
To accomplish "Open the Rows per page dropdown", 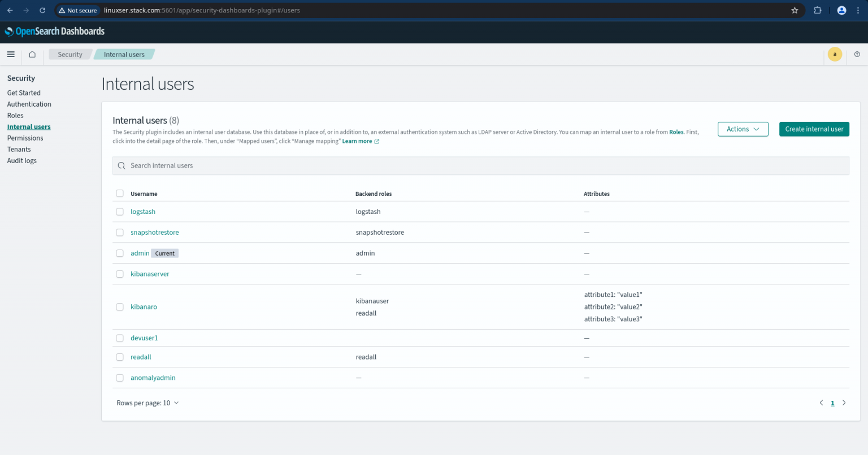I will click(x=147, y=403).
